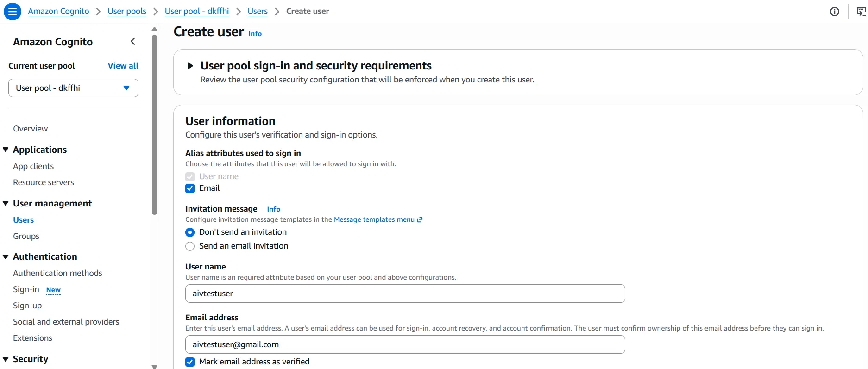Viewport: 868px width, 369px height.
Task: Open the CloudShell icon at top right
Action: (861, 12)
